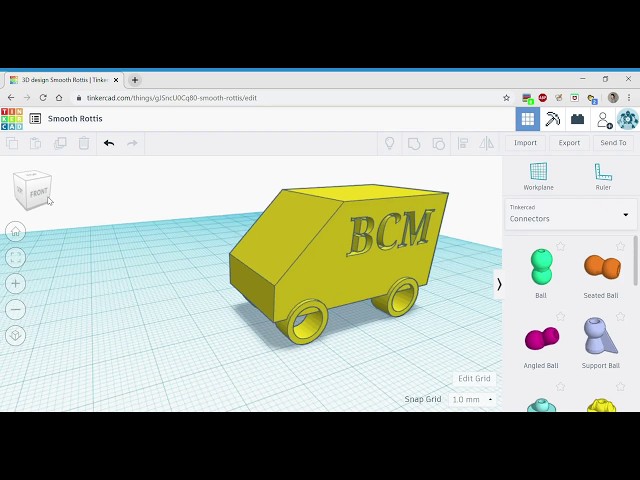The height and width of the screenshot is (480, 640).
Task: Open a new browser tab
Action: click(x=135, y=80)
